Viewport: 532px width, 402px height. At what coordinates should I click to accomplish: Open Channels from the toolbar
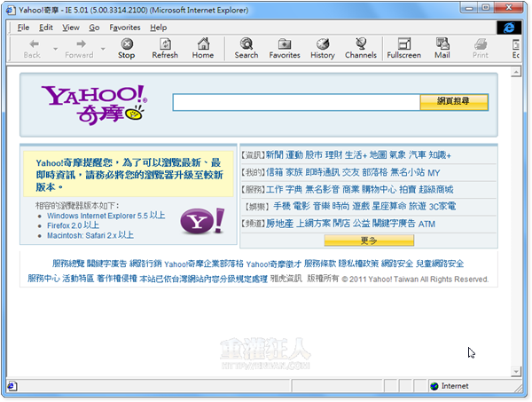361,49
